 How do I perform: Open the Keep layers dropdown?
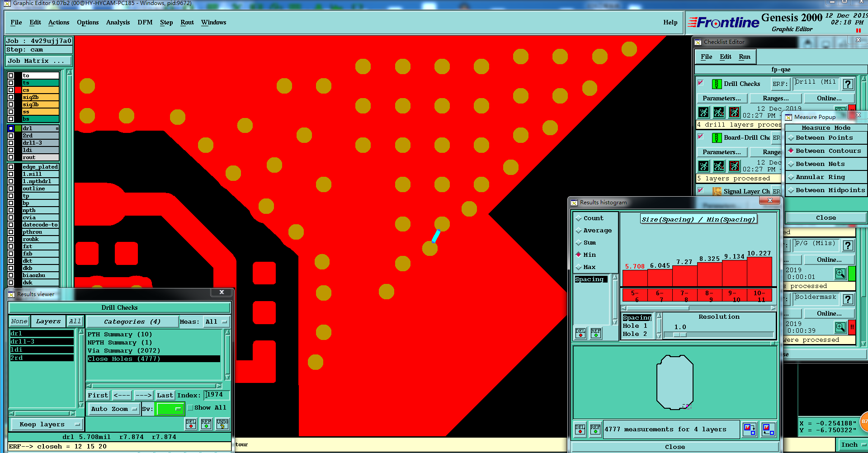pyautogui.click(x=46, y=425)
